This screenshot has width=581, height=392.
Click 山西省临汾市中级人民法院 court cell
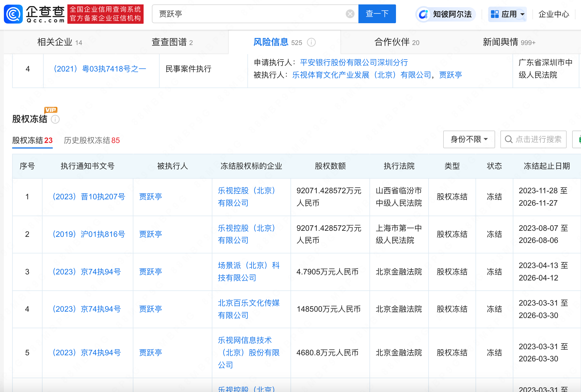click(x=399, y=197)
